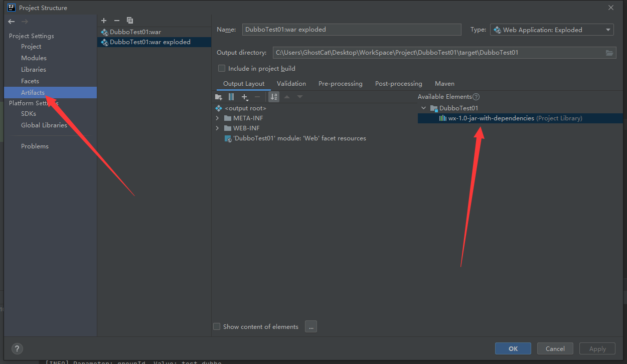Add copy of element in output layout

click(245, 97)
